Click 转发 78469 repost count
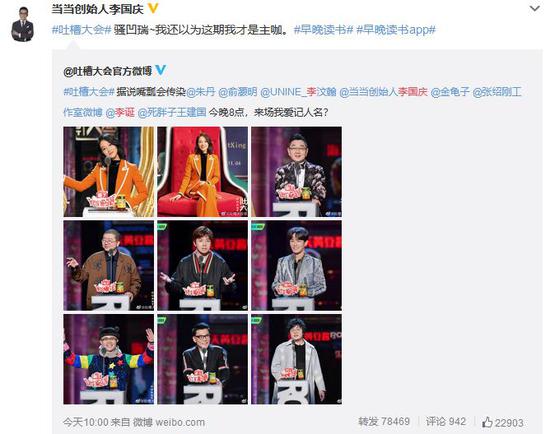550x434 pixels. pos(384,421)
